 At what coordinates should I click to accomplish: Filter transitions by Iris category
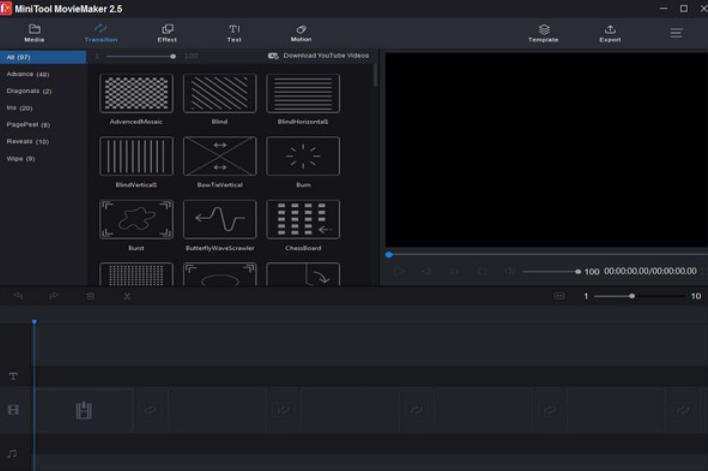[20, 108]
